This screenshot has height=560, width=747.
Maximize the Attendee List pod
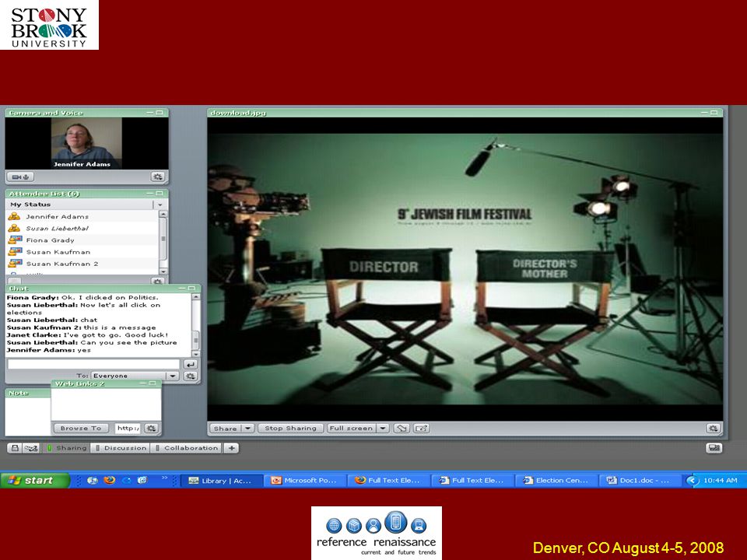point(159,194)
